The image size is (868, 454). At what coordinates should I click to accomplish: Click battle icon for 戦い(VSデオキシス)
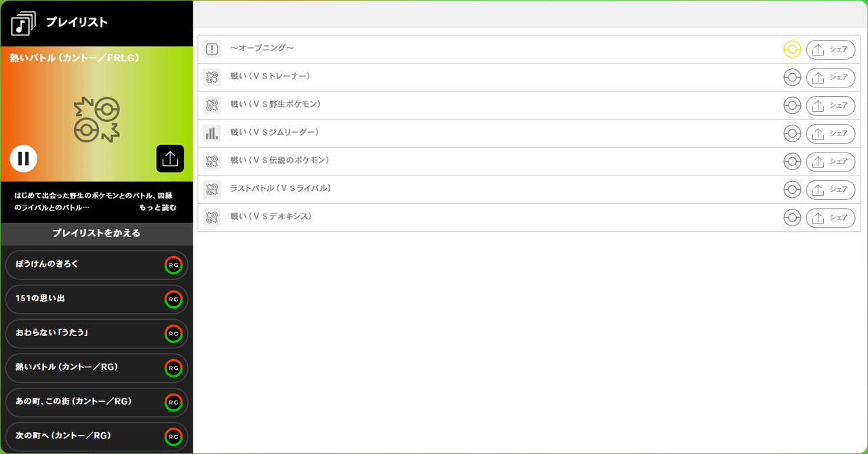coord(212,218)
